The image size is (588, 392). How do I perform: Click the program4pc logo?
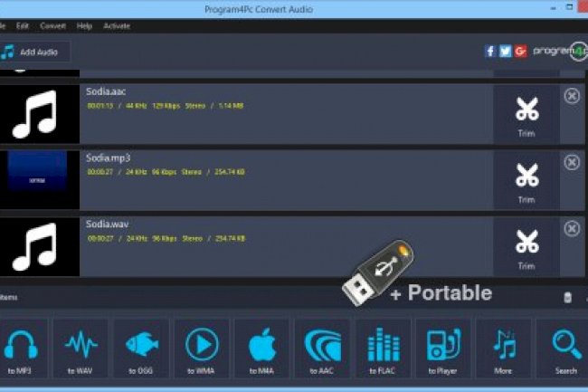[560, 51]
